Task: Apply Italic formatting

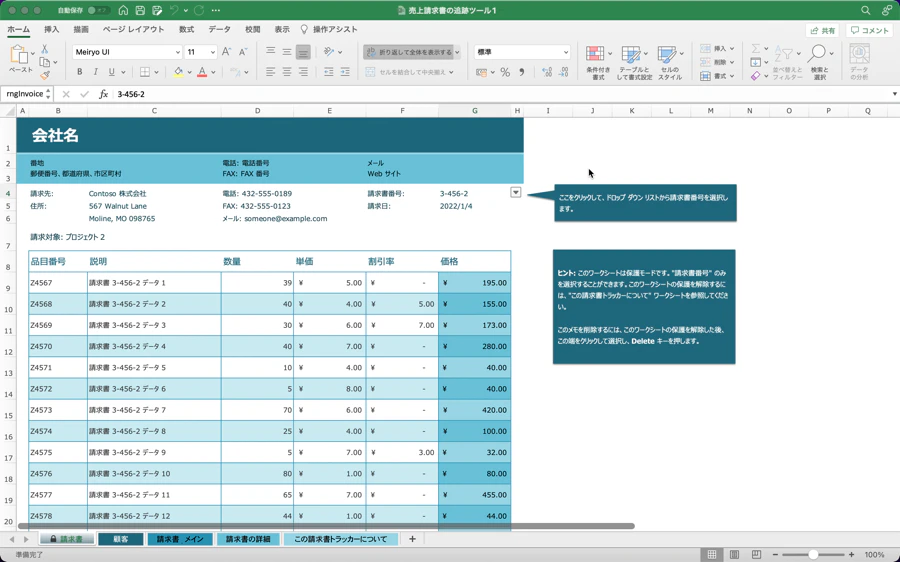Action: 95,72
